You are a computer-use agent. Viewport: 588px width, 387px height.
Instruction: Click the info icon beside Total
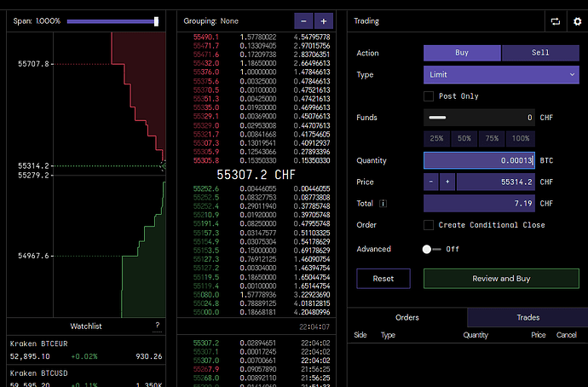[x=383, y=204]
